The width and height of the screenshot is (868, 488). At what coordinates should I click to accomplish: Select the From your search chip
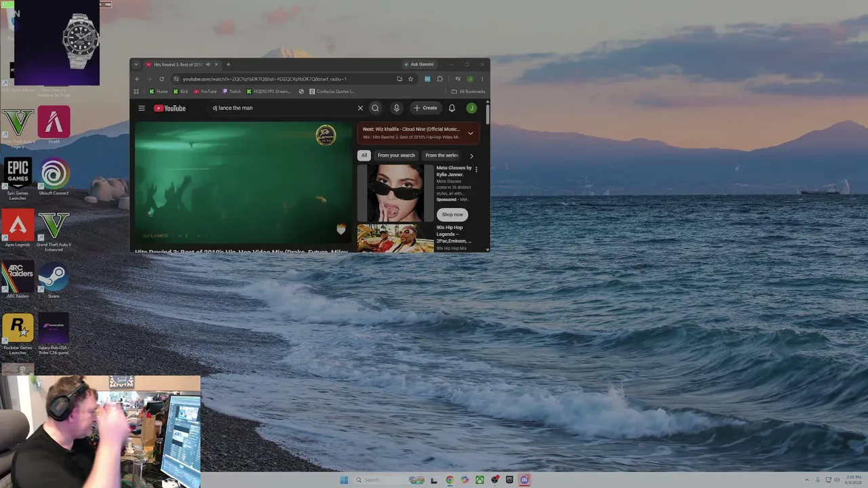coord(396,155)
